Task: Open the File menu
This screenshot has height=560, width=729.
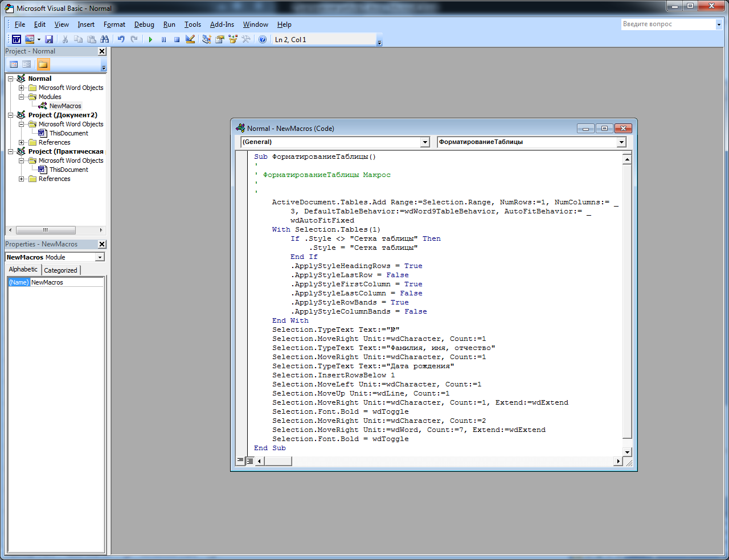Action: [20, 24]
